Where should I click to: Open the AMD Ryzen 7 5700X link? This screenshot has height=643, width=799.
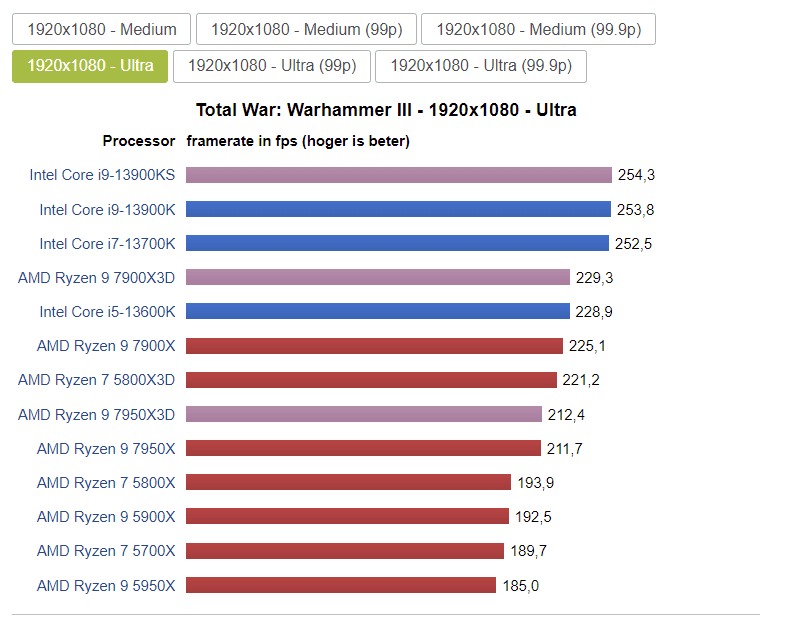pyautogui.click(x=106, y=551)
